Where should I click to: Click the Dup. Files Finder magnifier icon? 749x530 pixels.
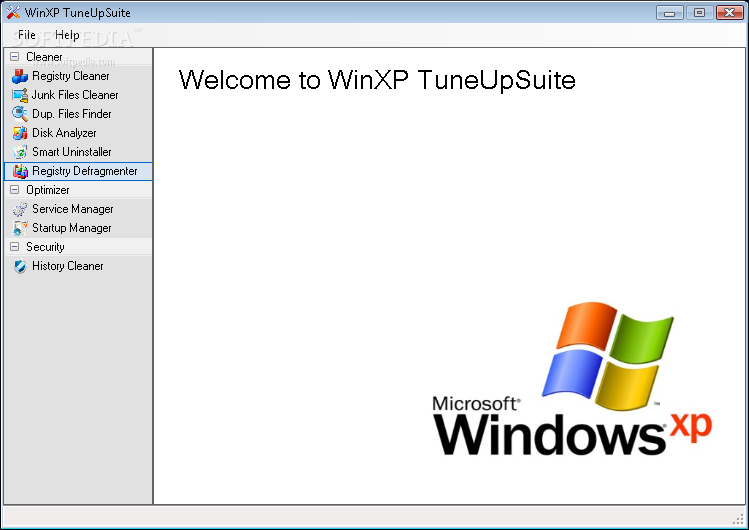click(x=20, y=114)
